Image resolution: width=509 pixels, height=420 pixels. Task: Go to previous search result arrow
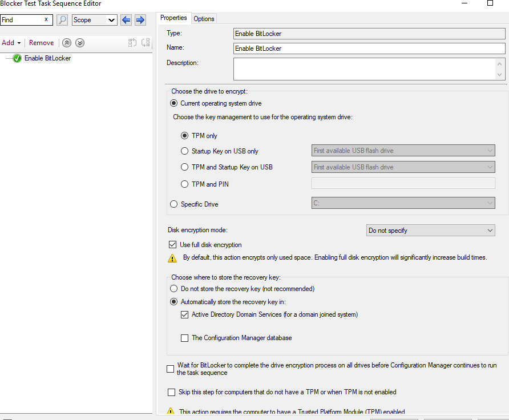coord(126,20)
